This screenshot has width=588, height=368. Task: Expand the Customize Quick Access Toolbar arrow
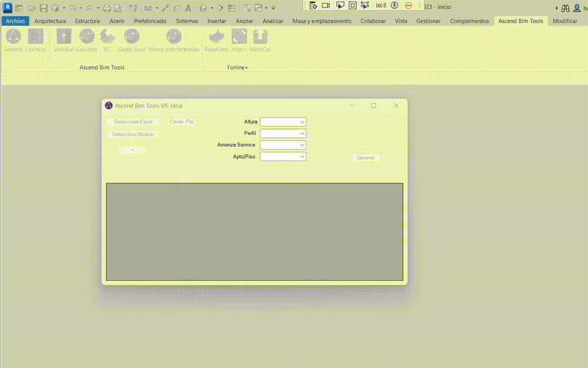tap(274, 8)
